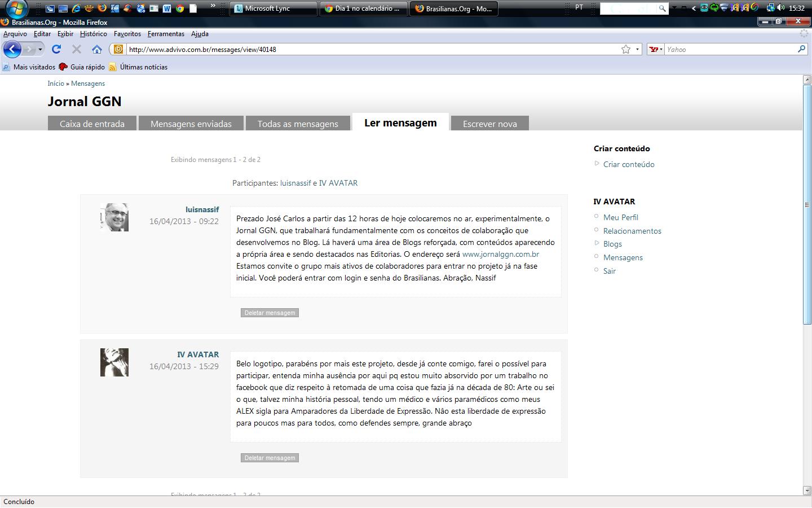The image size is (812, 508).
Task: Open the Arquivo menu
Action: pyautogui.click(x=15, y=34)
